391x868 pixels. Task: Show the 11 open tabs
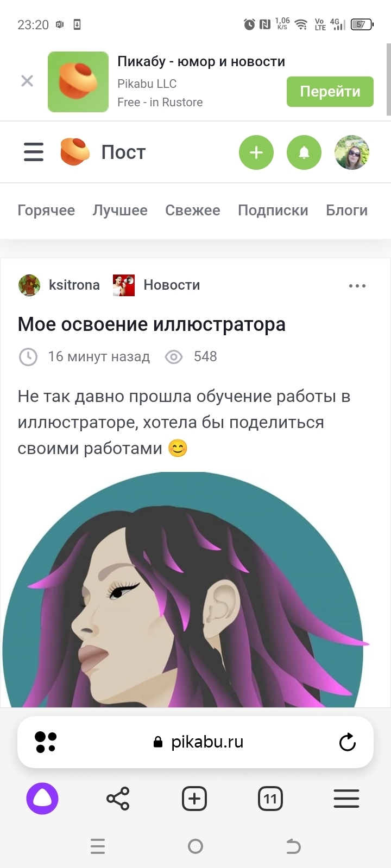(x=270, y=799)
